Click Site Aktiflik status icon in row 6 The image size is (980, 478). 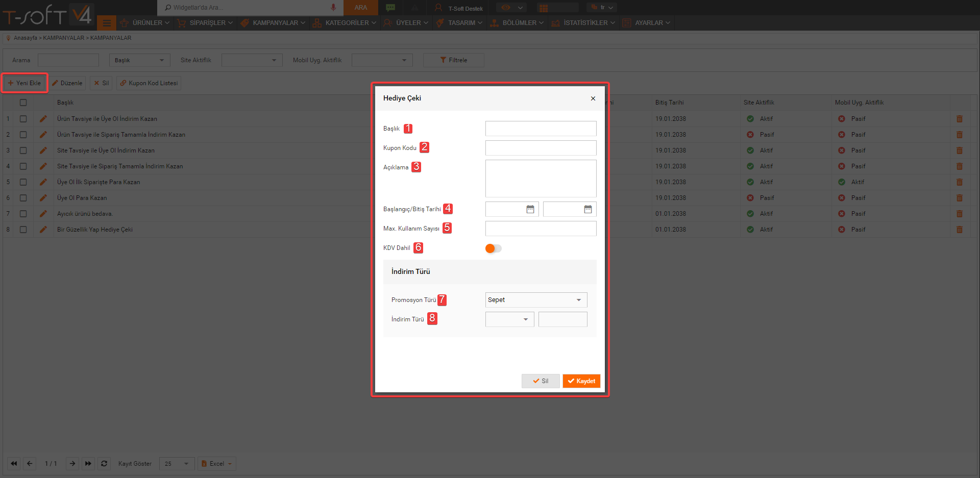750,198
